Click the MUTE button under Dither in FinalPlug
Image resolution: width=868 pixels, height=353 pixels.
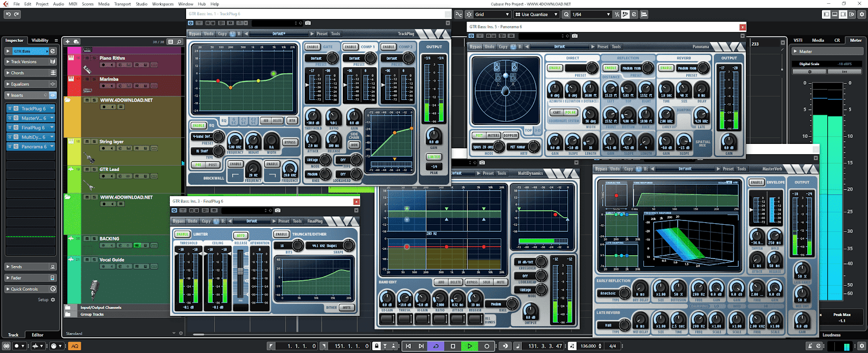(x=347, y=308)
